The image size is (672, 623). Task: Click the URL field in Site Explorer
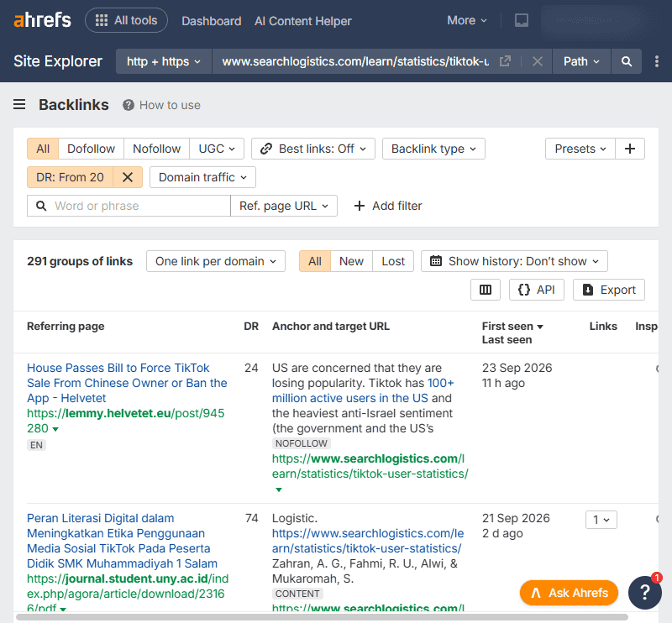[x=354, y=61]
